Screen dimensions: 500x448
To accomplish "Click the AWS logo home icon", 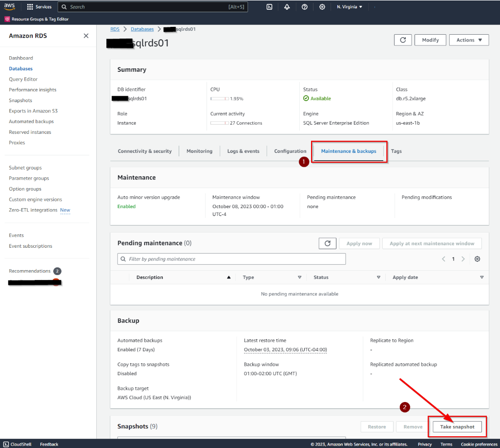I will coord(10,7).
